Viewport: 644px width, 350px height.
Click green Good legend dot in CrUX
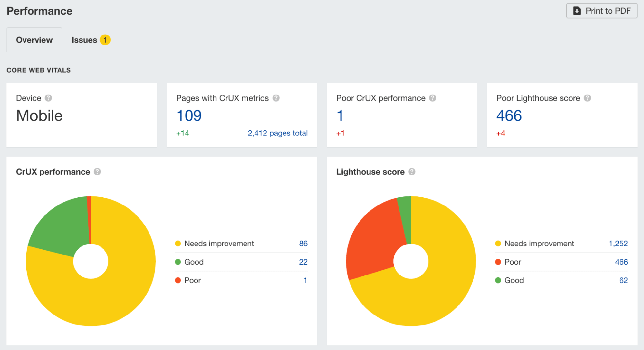(178, 262)
